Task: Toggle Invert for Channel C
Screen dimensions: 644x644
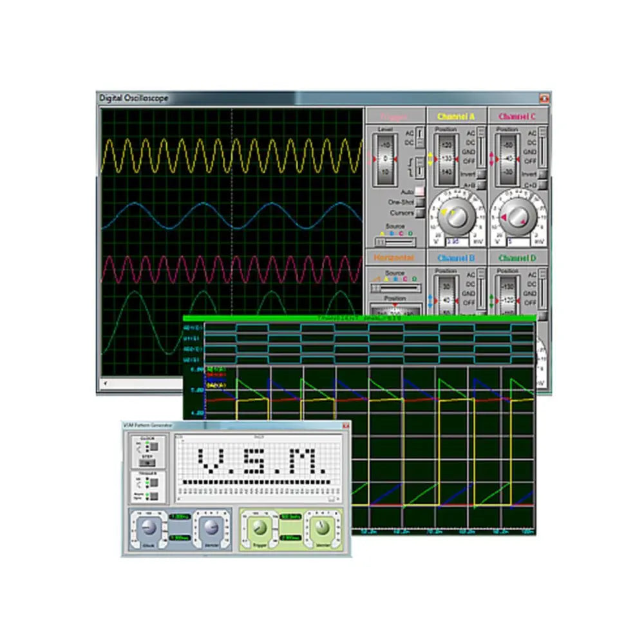Action: point(542,175)
